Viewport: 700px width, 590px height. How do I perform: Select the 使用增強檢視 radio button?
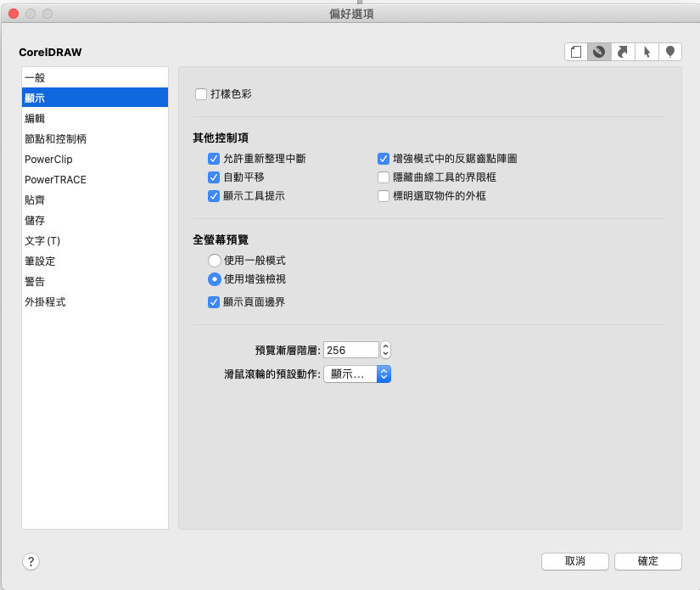click(215, 279)
